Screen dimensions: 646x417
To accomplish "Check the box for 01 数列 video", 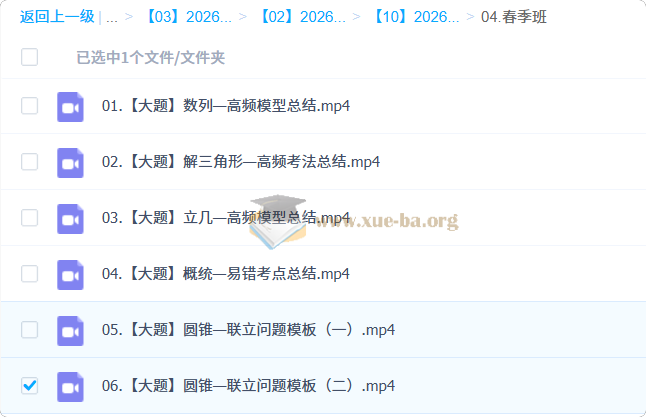I will click(30, 106).
